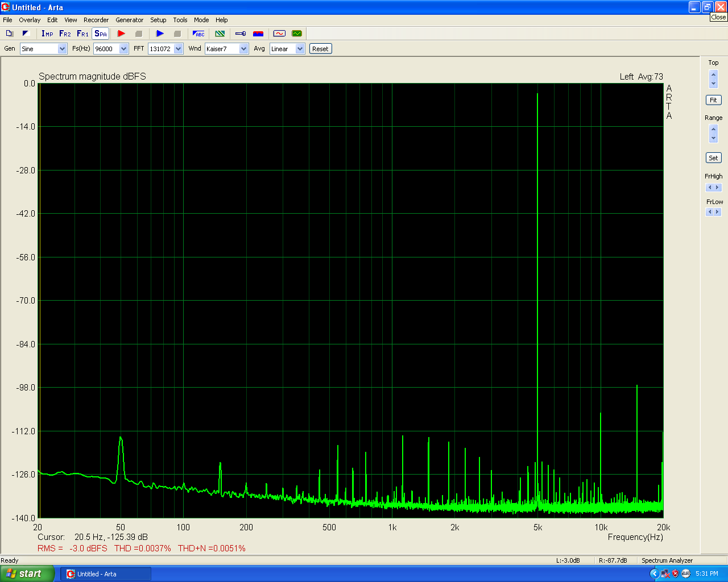The width and height of the screenshot is (728, 582).
Task: Click the Left Avg:73 label above graph
Action: click(642, 77)
